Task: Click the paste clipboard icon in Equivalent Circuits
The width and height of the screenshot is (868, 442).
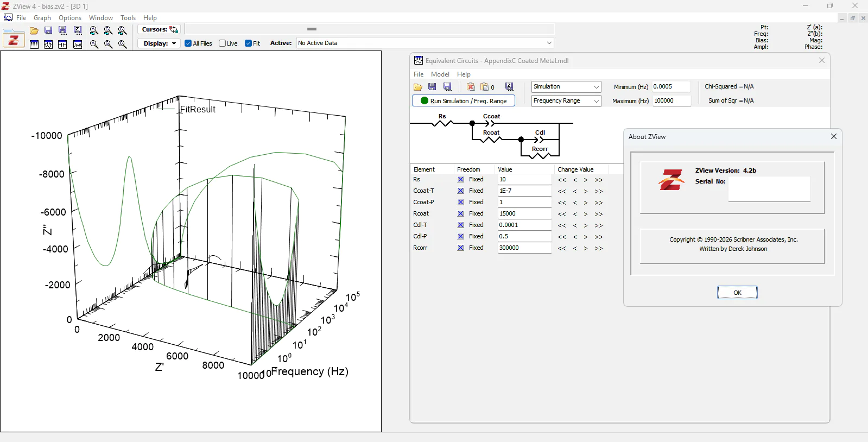Action: [485, 87]
